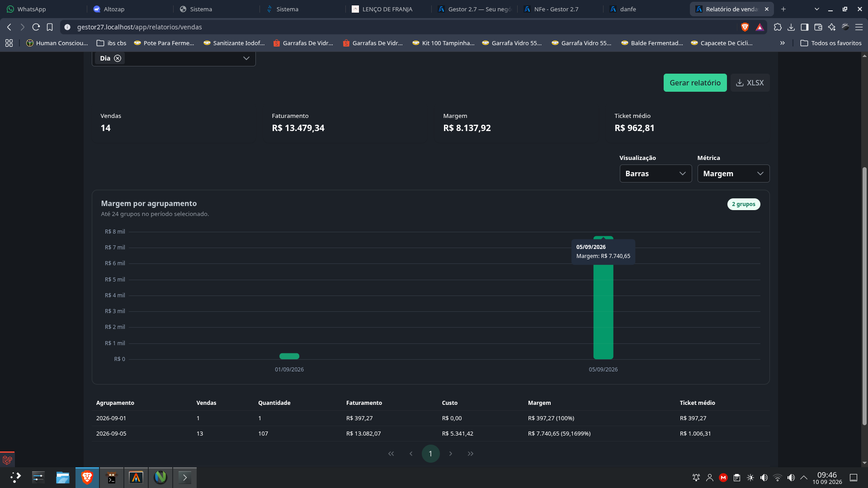868x488 pixels.
Task: Select row 2026-09-05 in table
Action: pos(430,434)
